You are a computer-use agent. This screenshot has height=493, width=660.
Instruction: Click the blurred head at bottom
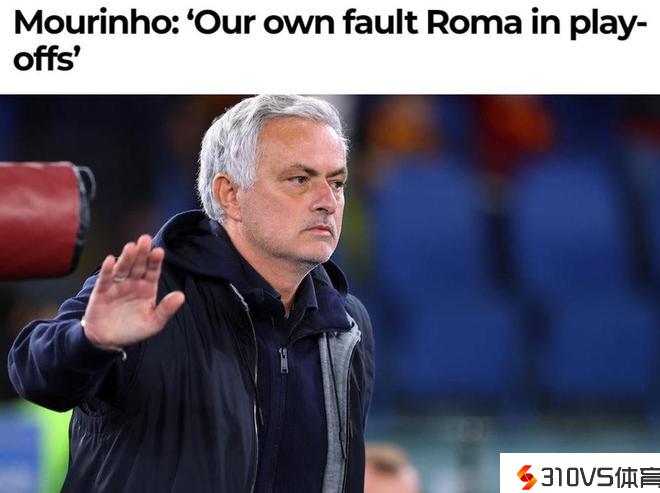tap(389, 468)
